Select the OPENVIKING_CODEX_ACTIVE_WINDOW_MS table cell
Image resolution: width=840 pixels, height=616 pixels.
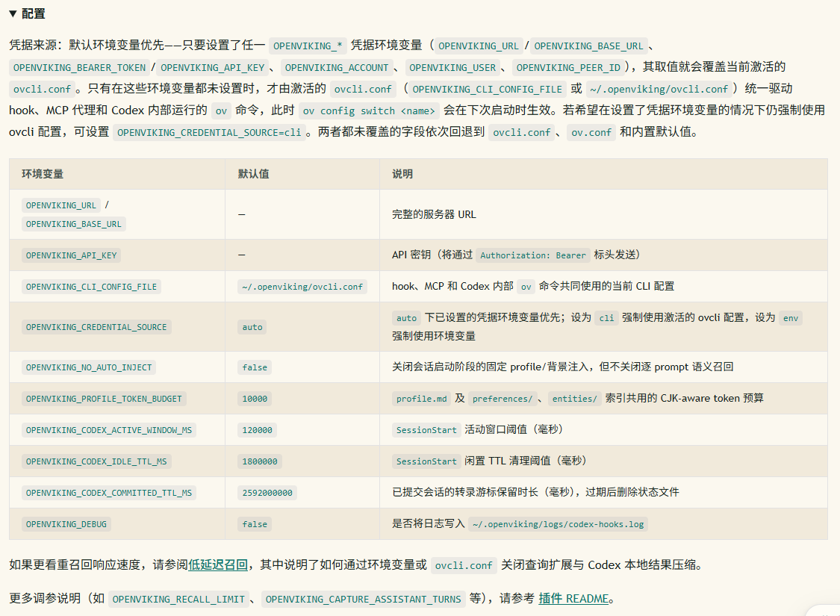[x=109, y=430]
